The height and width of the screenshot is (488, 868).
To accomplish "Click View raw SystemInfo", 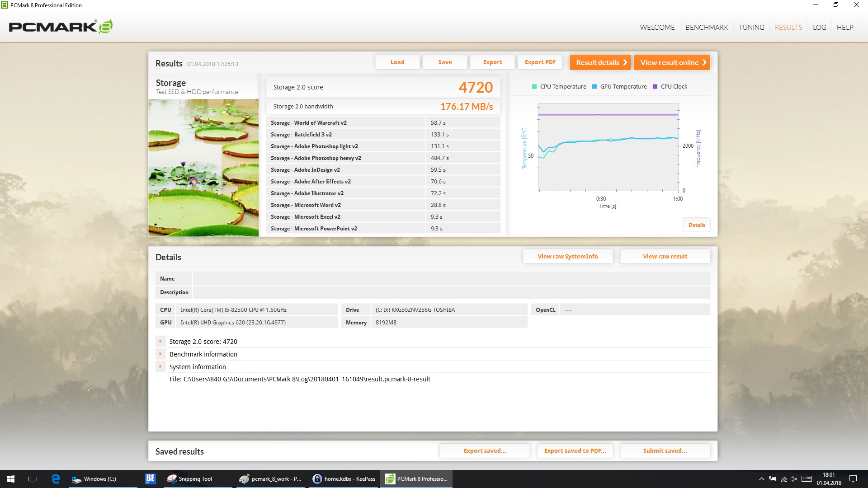I will tap(568, 256).
